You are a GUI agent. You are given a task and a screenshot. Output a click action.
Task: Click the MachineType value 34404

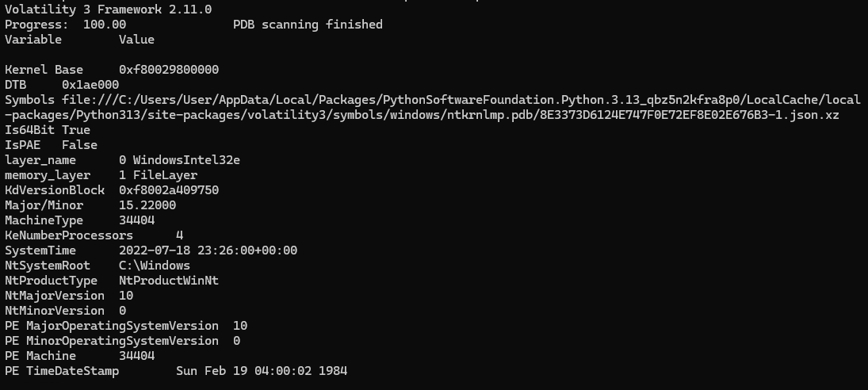tap(136, 220)
